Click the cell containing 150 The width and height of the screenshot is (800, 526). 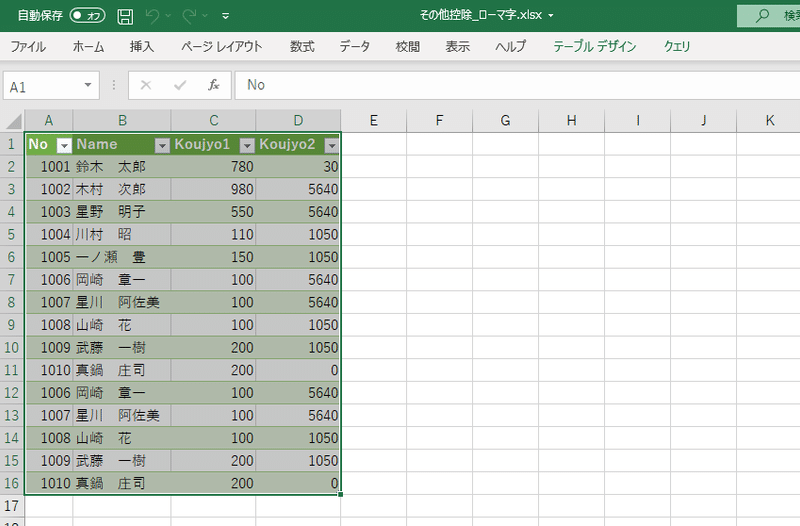(213, 257)
